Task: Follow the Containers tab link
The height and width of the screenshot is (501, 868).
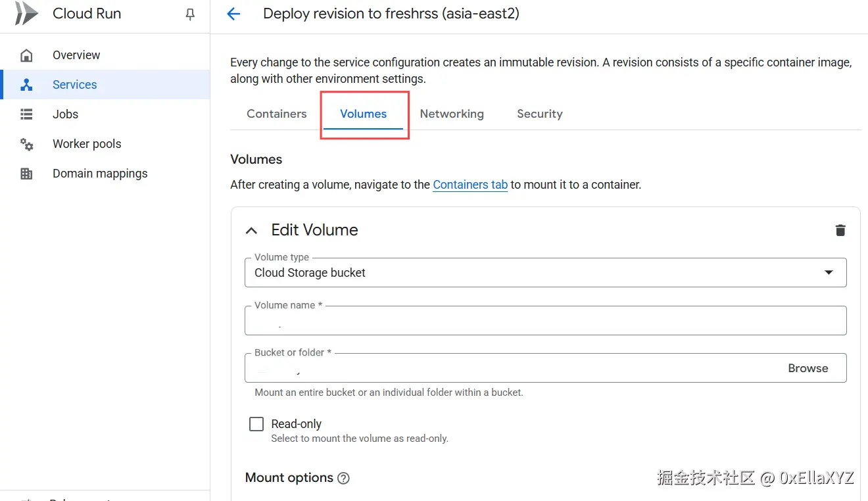Action: [x=470, y=185]
